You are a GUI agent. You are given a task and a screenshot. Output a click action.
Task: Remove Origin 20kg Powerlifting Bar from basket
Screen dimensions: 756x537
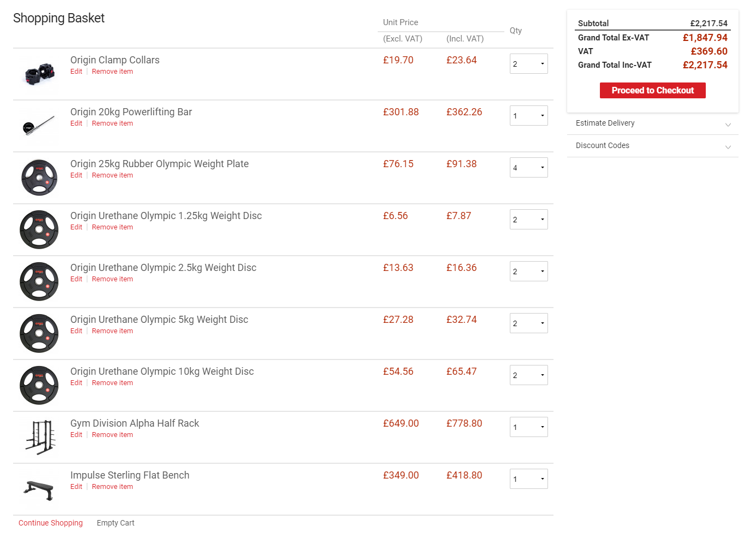point(112,123)
